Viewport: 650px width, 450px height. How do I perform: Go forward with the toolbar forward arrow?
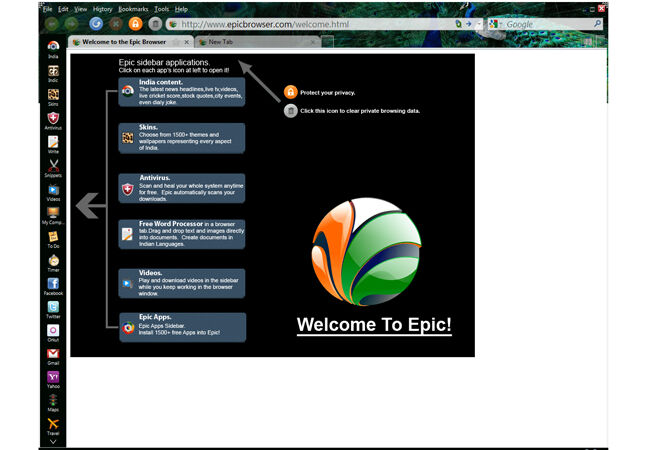(71, 24)
